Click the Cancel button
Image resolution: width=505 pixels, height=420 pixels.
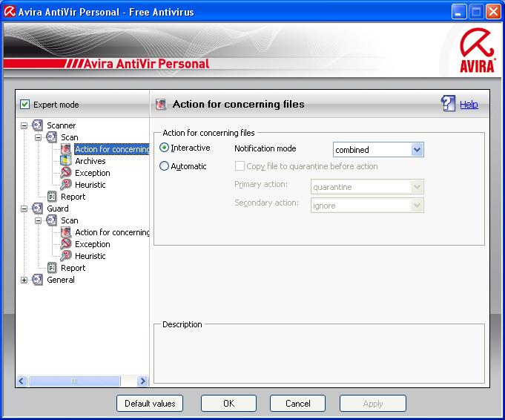[297, 403]
